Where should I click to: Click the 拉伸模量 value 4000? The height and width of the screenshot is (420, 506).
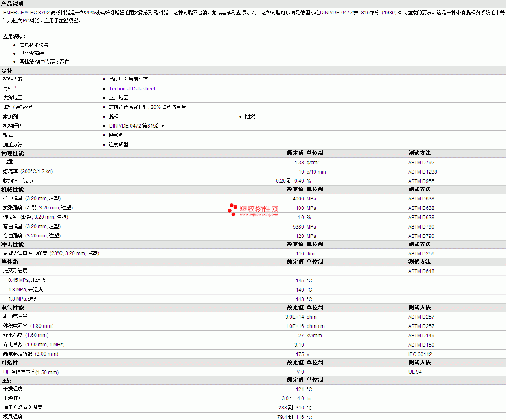click(298, 199)
